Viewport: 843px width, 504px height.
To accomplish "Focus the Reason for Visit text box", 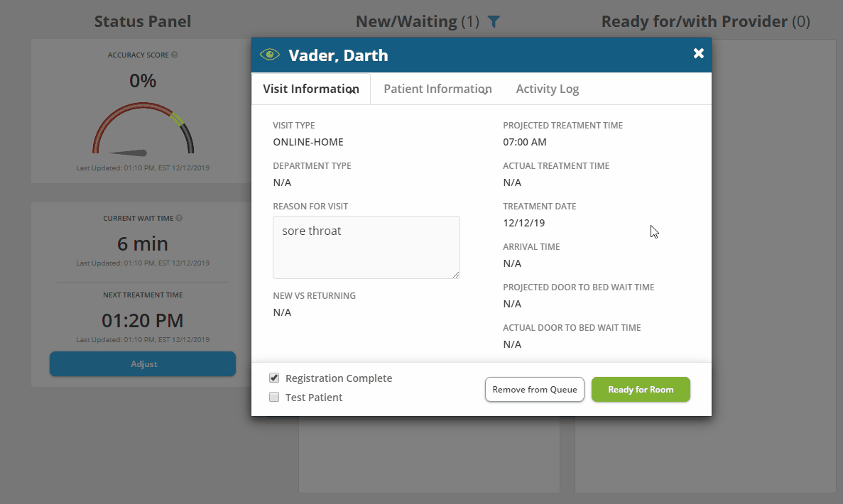I will pyautogui.click(x=366, y=247).
